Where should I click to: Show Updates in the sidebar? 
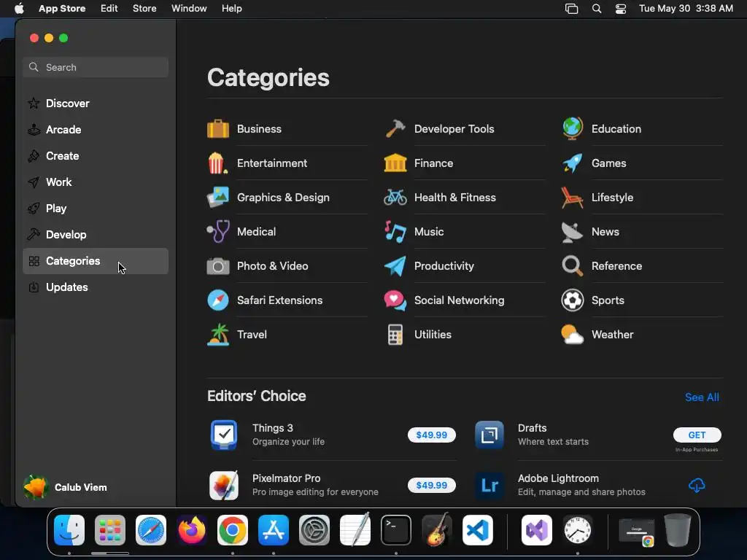point(96,287)
